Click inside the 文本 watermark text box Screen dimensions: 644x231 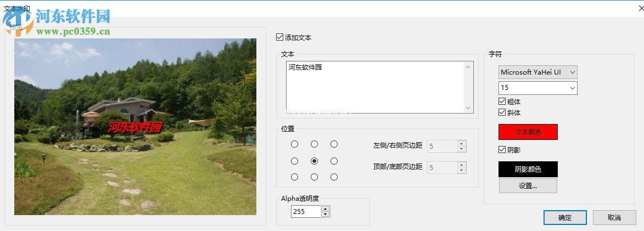tap(375, 87)
